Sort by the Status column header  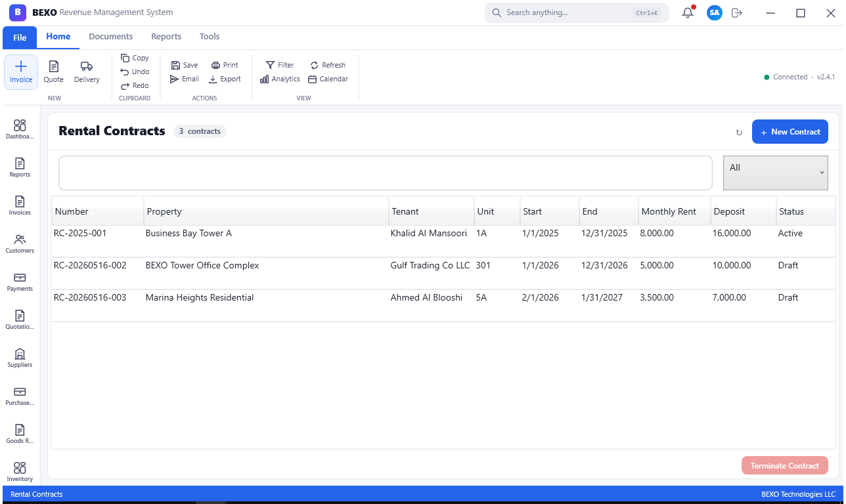[x=805, y=211]
